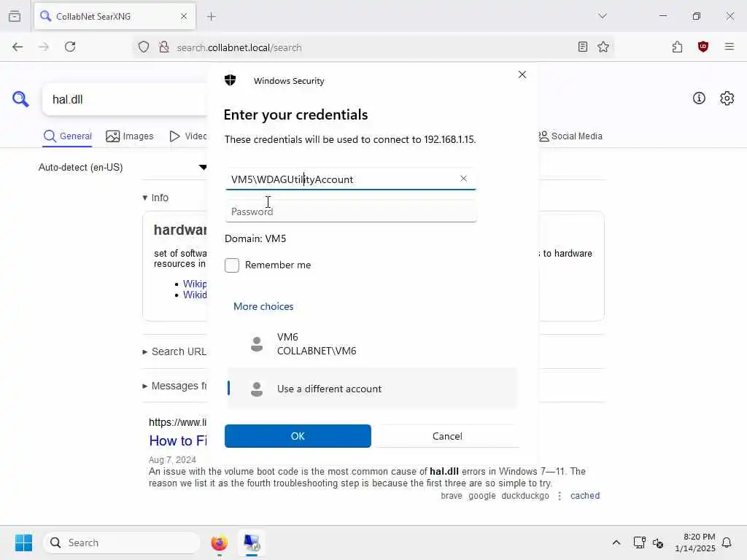Bookmark this page with the star icon
Image resolution: width=747 pixels, height=560 pixels.
(603, 47)
